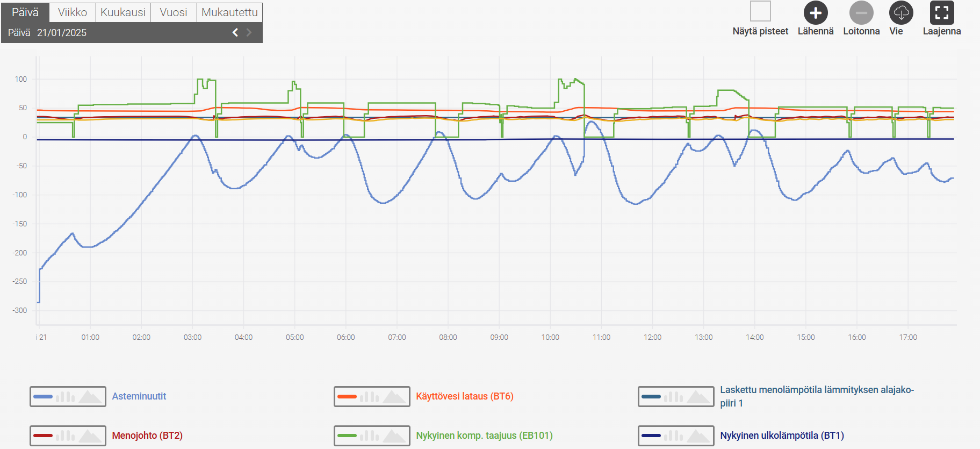Image resolution: width=980 pixels, height=449 pixels.
Task: Click the date 21/01/2025 field
Action: [62, 33]
